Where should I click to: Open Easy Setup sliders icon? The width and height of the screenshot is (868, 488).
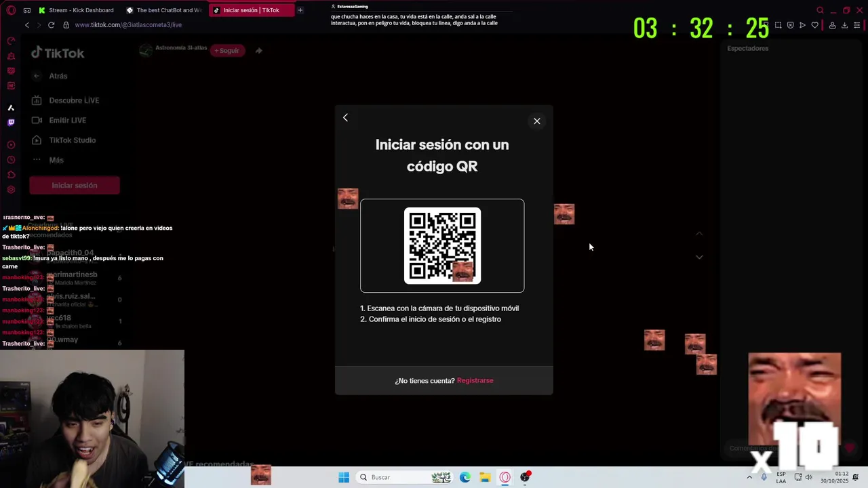click(858, 25)
